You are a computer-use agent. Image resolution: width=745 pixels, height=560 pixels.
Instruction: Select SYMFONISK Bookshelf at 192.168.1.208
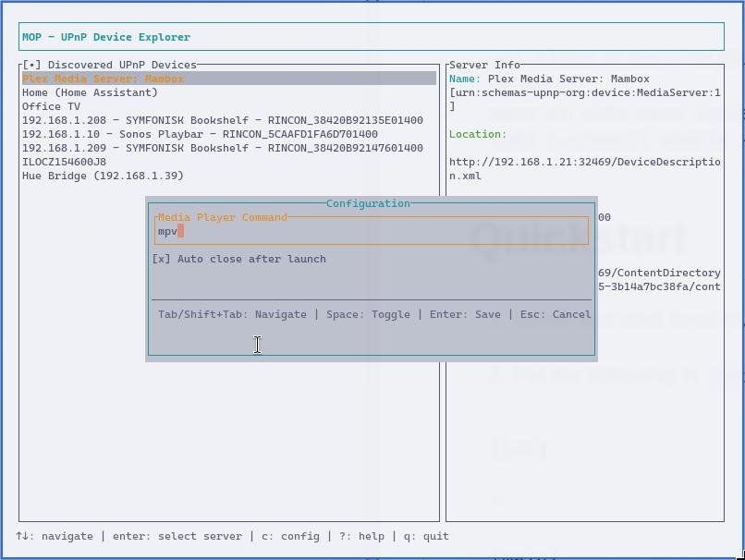click(x=222, y=120)
